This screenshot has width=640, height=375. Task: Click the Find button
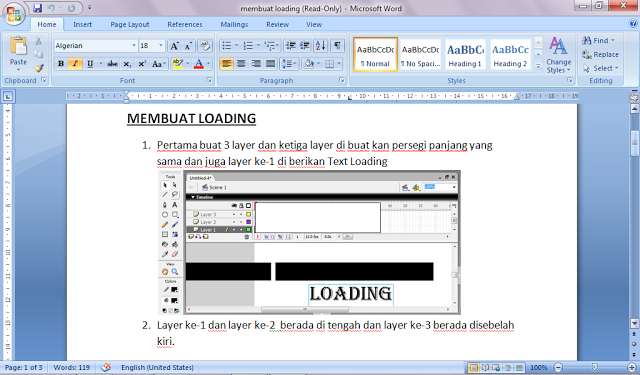pos(598,40)
